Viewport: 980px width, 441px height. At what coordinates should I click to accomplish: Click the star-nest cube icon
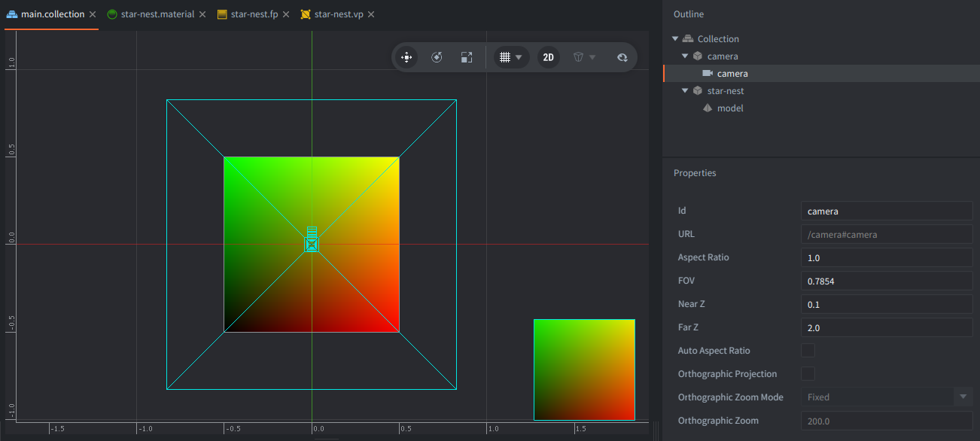click(698, 91)
